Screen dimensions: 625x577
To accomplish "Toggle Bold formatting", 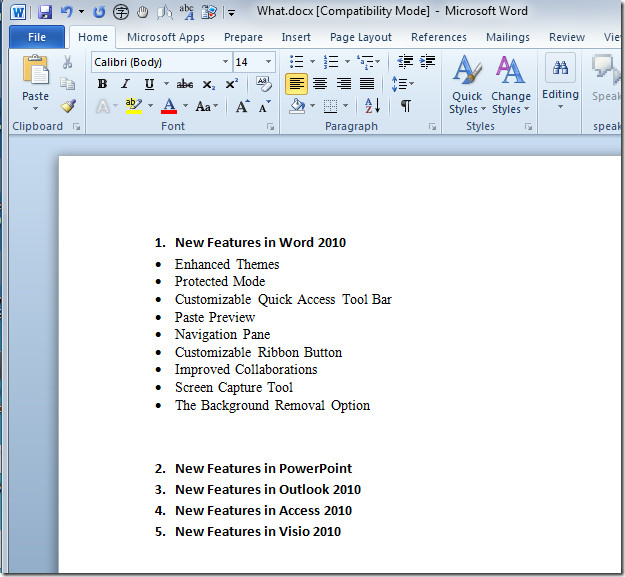I will click(x=102, y=84).
